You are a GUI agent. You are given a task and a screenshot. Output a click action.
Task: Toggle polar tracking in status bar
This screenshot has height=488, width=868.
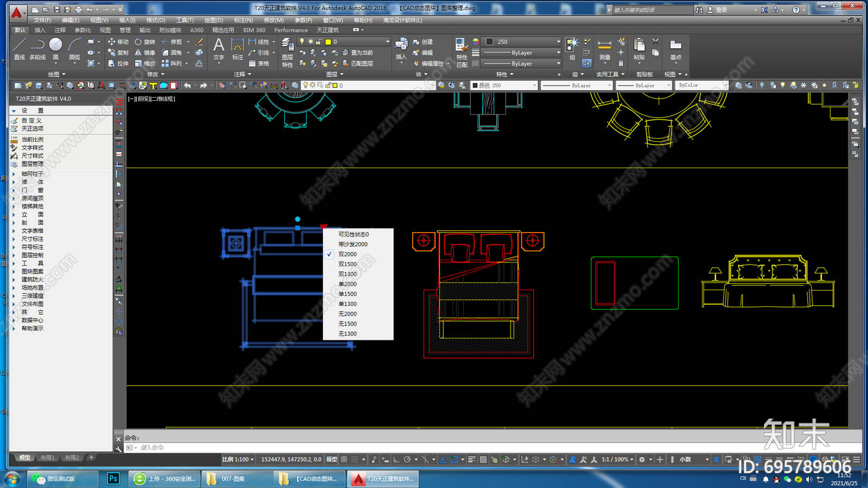click(407, 459)
